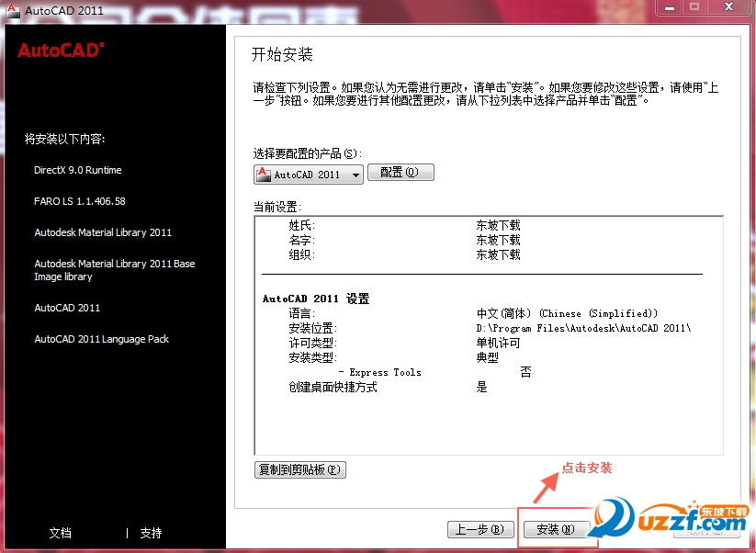756x553 pixels.
Task: Click the 创建桌面快捷方式 row
Action: [x=389, y=387]
